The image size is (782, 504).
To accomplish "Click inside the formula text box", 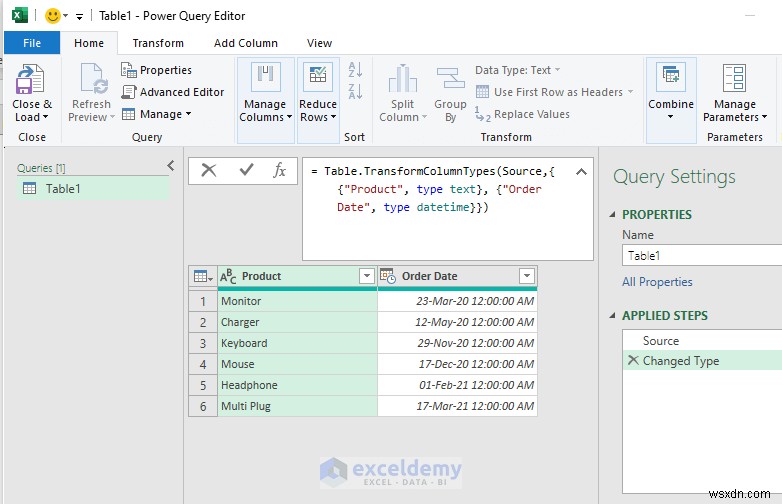I will (x=448, y=209).
